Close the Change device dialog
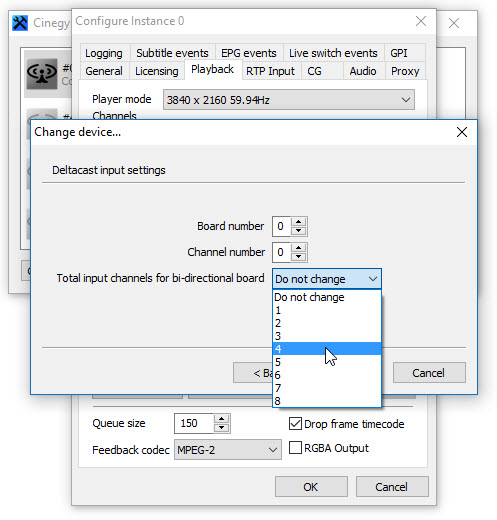This screenshot has height=520, width=497. 462,132
